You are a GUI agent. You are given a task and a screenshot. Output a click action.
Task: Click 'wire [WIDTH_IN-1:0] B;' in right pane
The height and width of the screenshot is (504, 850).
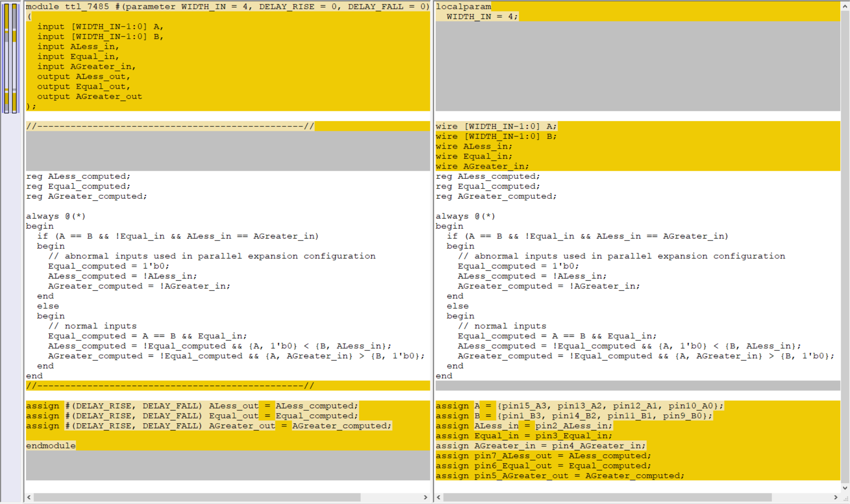pyautogui.click(x=496, y=136)
